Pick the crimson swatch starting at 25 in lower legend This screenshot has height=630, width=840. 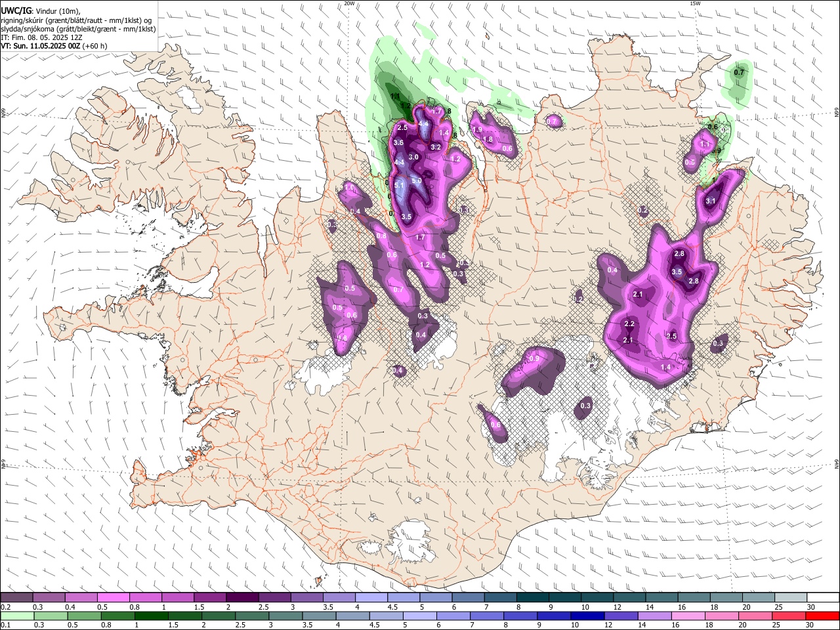click(x=789, y=616)
